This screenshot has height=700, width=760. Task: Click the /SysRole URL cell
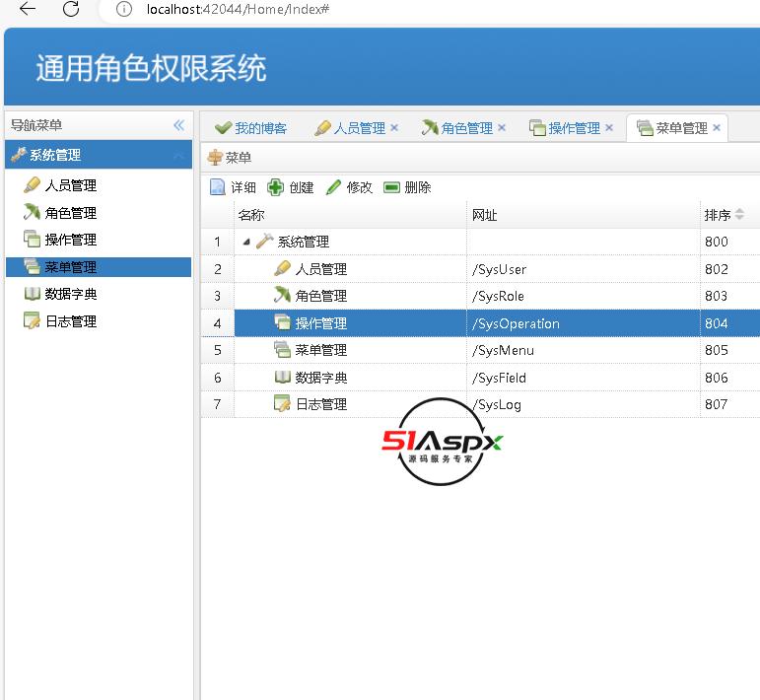(584, 296)
